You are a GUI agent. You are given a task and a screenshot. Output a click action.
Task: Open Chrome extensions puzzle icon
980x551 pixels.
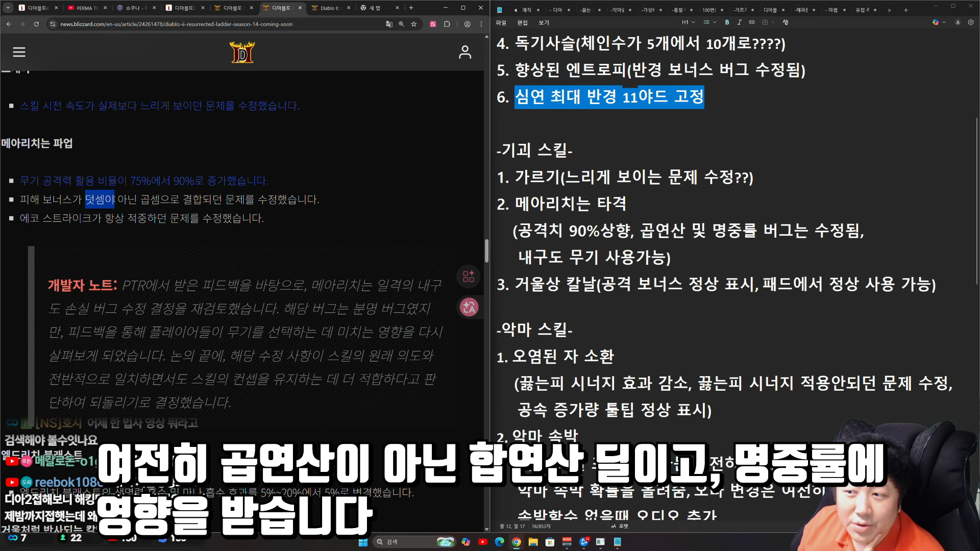pyautogui.click(x=447, y=24)
